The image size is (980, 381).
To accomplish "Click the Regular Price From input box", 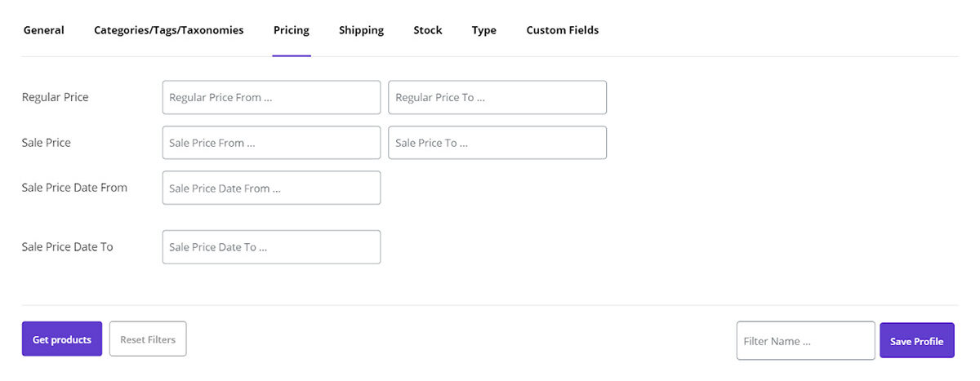I will tap(271, 97).
